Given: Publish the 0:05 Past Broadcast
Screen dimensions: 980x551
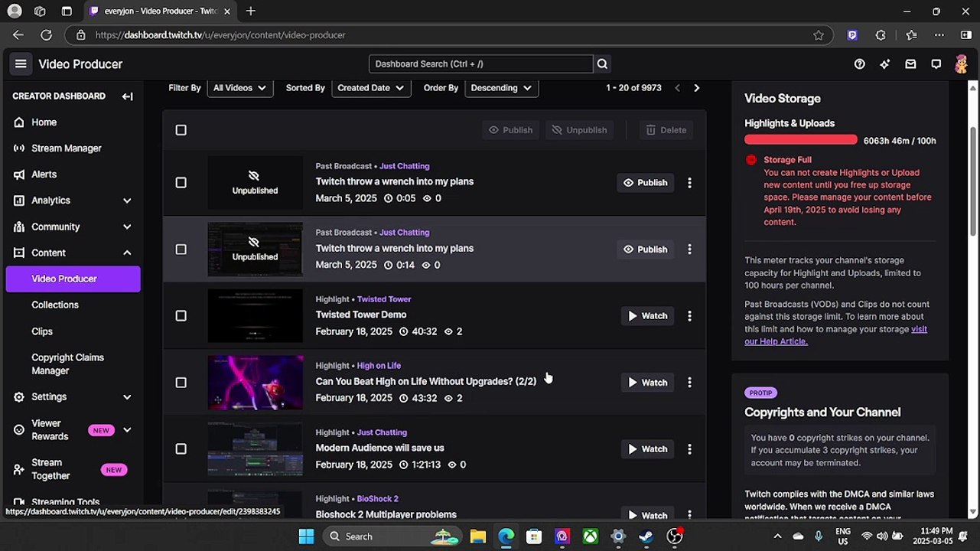Looking at the screenshot, I should click(x=645, y=183).
